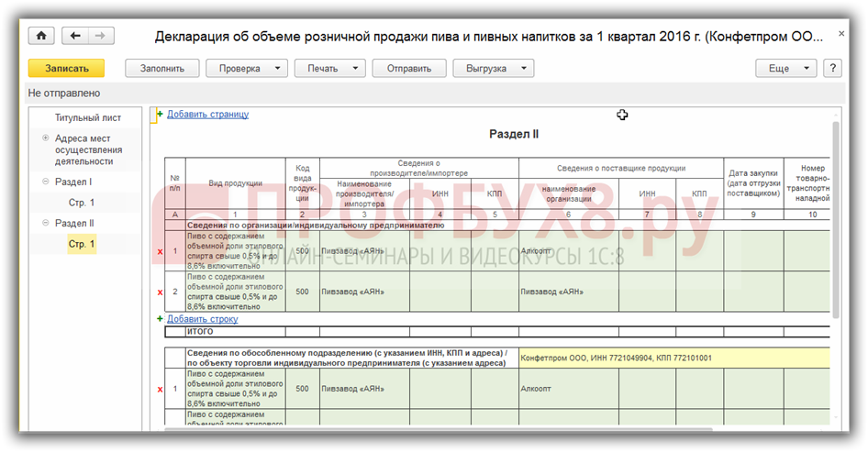The height and width of the screenshot is (452, 868).
Task: Click the Home icon button
Action: [x=41, y=36]
